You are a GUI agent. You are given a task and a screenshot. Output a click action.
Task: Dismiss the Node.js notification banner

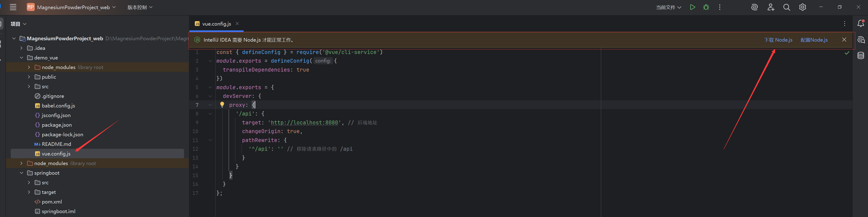(x=844, y=39)
